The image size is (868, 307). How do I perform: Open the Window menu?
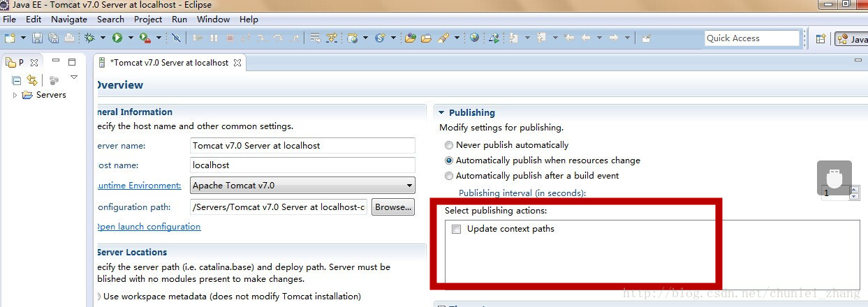click(x=213, y=19)
